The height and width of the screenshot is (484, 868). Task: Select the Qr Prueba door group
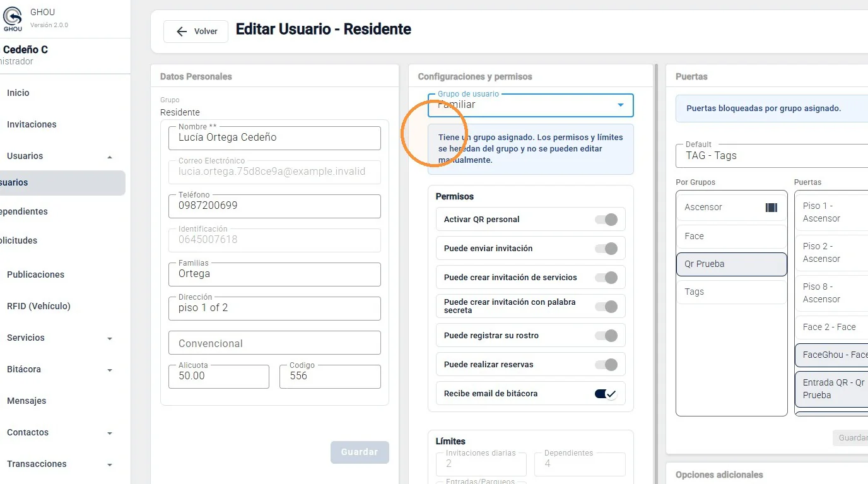pos(731,264)
